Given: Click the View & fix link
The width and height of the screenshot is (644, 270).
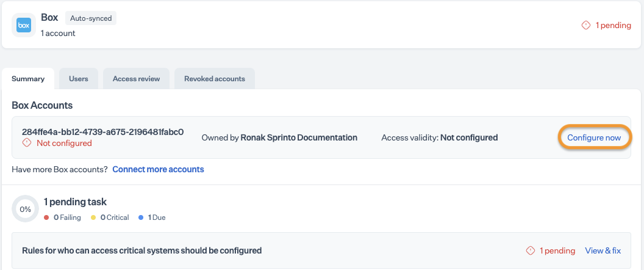Looking at the screenshot, I should tap(603, 250).
